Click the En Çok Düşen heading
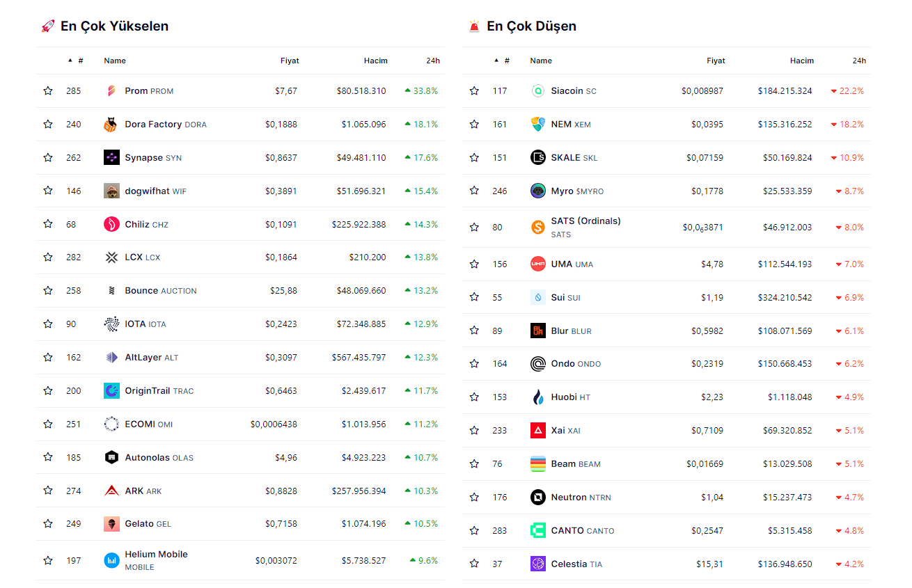Viewport: 912px width, 588px height. [532, 26]
